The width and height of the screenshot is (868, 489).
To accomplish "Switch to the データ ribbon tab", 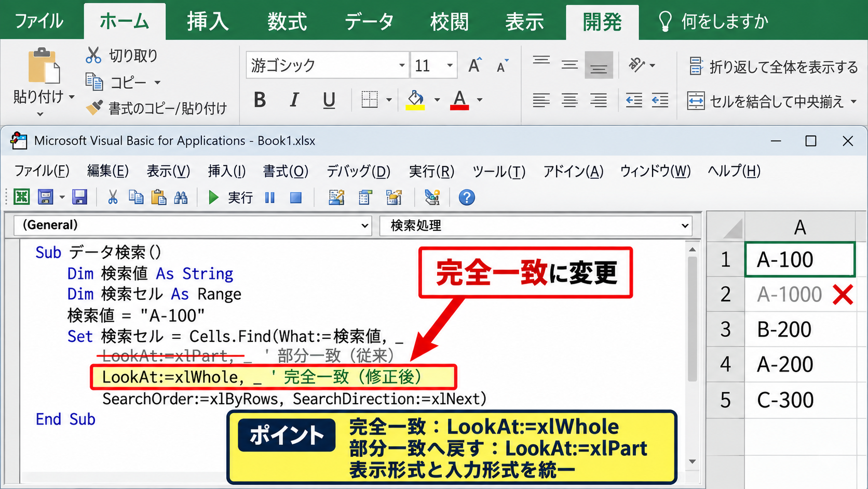I will click(369, 21).
